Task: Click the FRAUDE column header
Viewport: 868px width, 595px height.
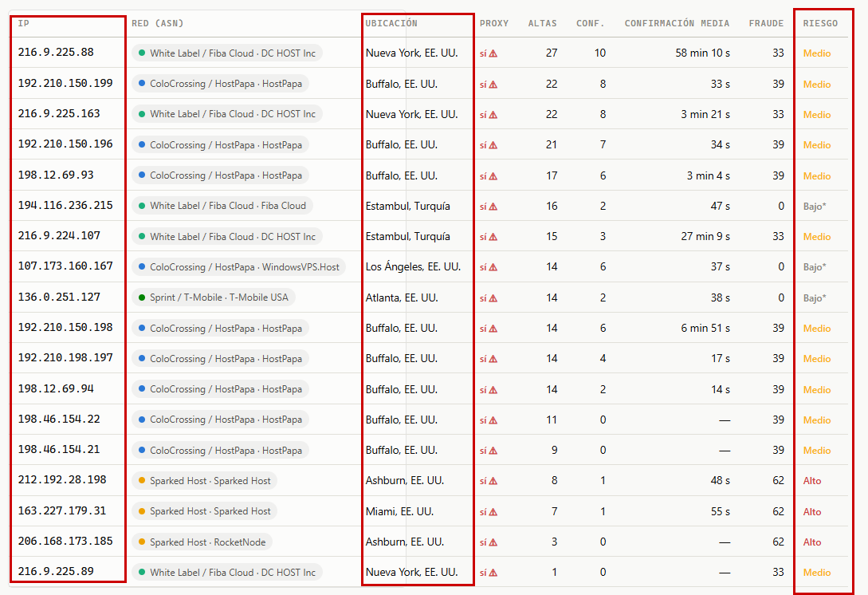Action: coord(766,23)
